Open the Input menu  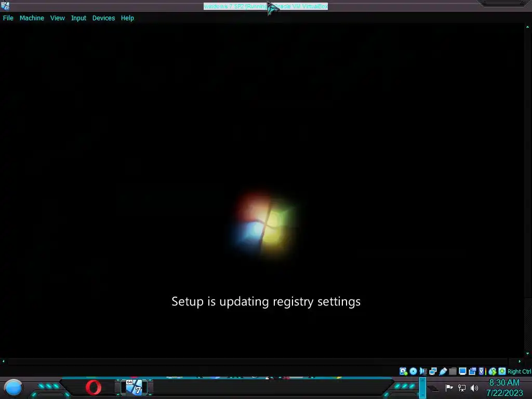point(78,18)
